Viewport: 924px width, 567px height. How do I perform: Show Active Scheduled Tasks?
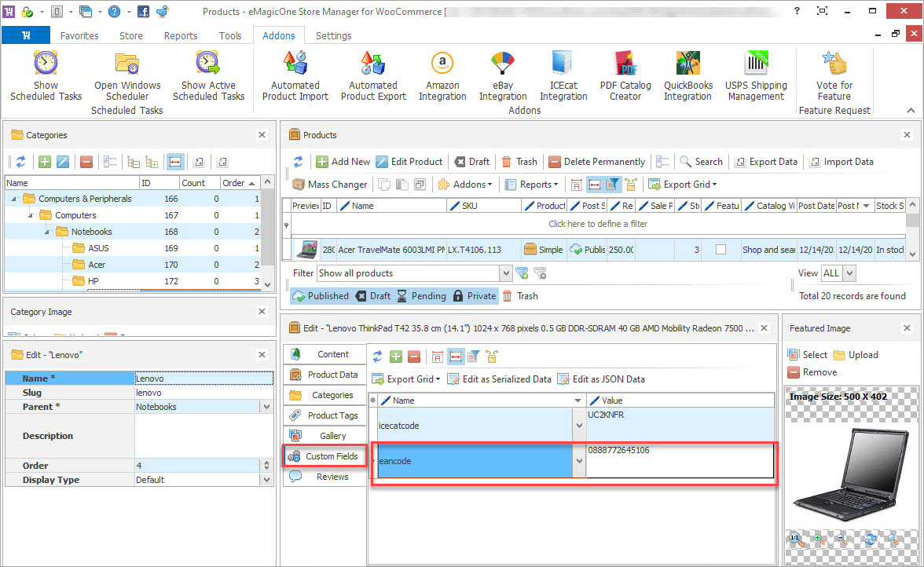[x=208, y=75]
